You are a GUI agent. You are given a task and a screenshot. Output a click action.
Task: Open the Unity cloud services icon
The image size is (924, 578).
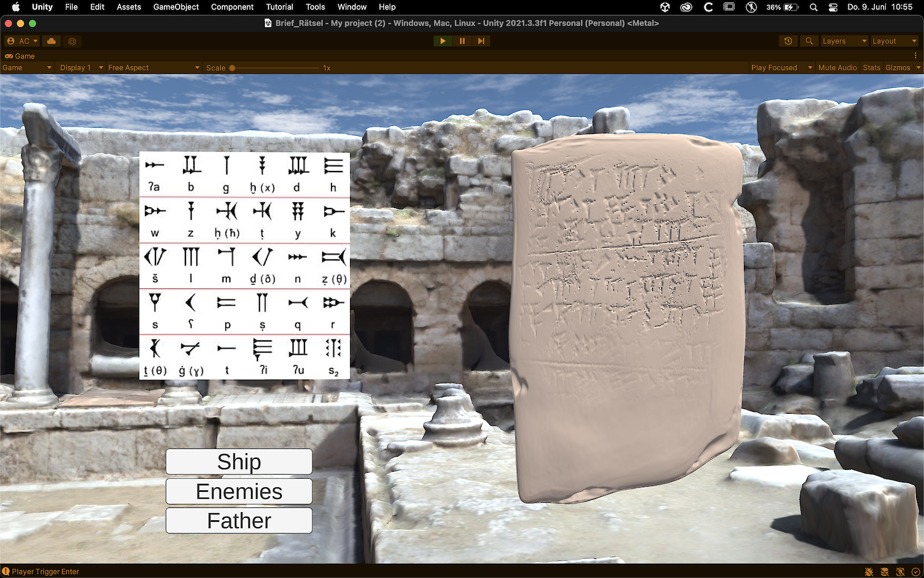click(x=51, y=41)
